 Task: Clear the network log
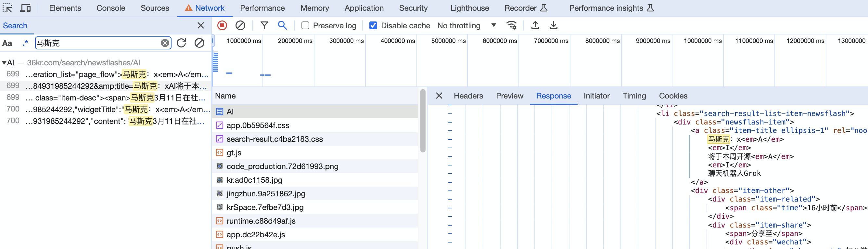coord(240,25)
